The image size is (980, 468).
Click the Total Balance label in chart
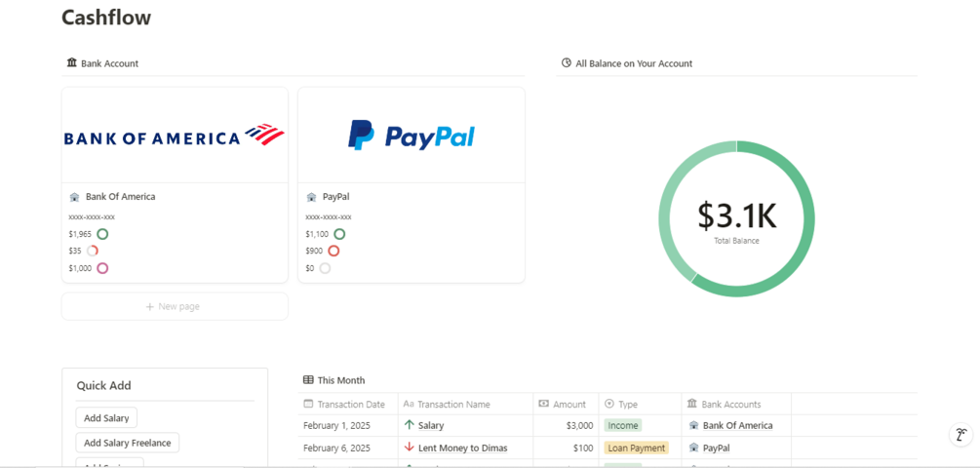pyautogui.click(x=737, y=241)
